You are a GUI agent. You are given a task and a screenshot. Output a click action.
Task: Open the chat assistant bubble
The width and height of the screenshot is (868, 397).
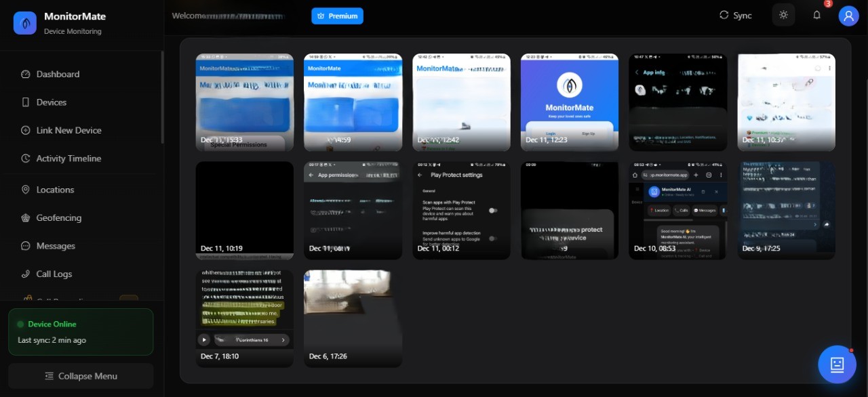(837, 364)
